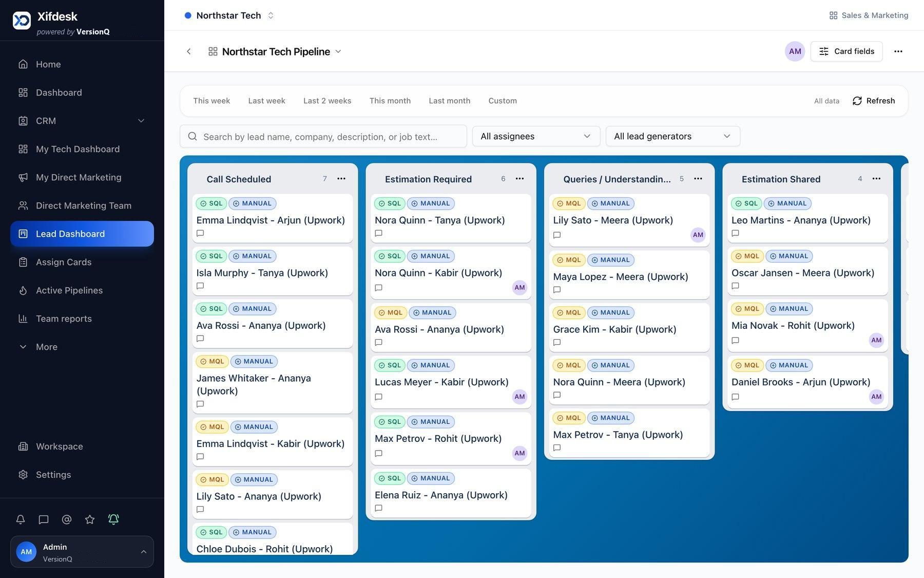
Task: Open the Northstar Tech workspace switcher
Action: click(229, 15)
